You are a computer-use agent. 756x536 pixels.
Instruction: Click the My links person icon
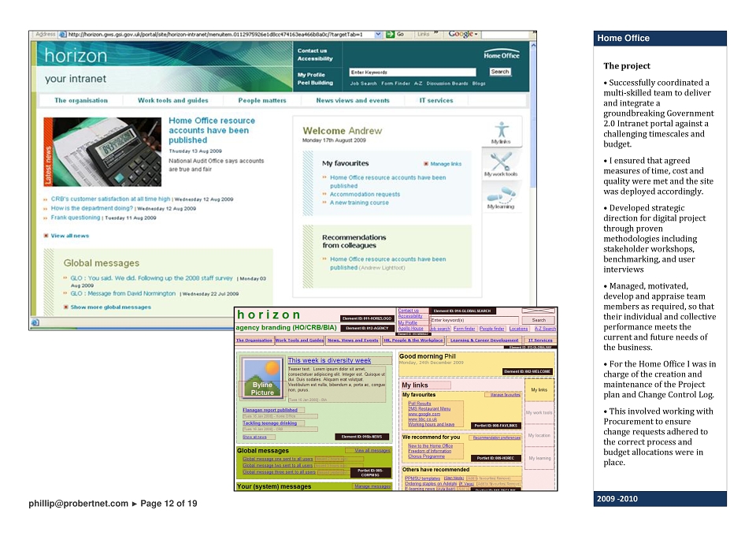[502, 129]
